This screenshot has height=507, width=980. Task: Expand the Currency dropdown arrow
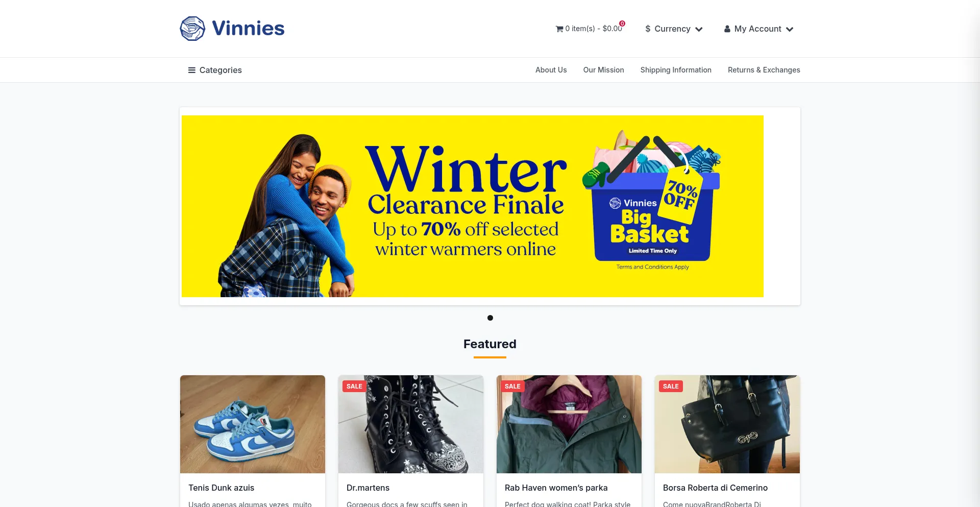[x=699, y=29]
